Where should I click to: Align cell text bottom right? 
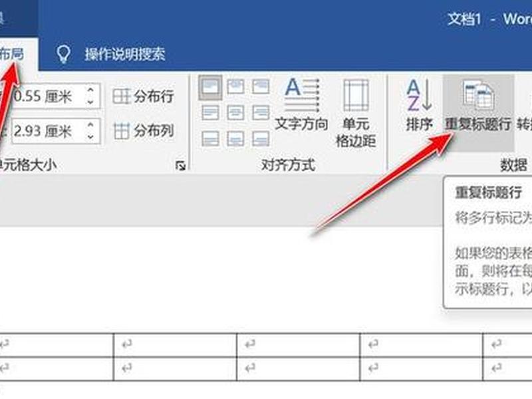261,138
